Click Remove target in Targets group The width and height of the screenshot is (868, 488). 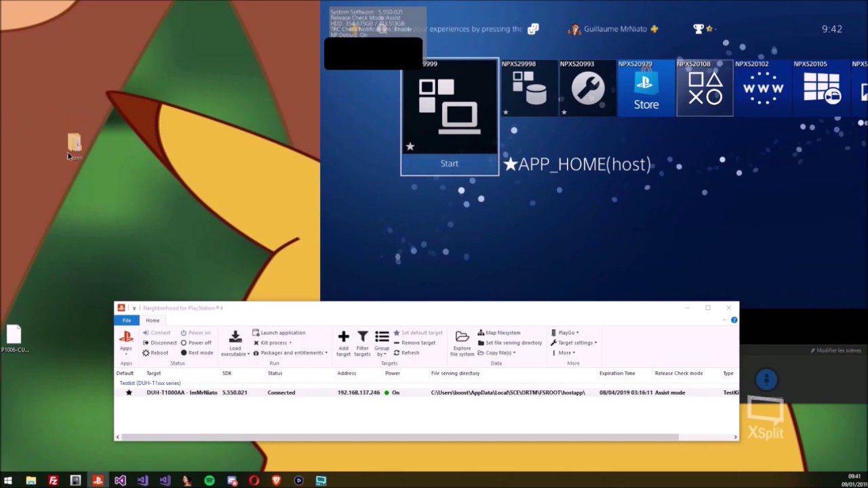coord(414,342)
